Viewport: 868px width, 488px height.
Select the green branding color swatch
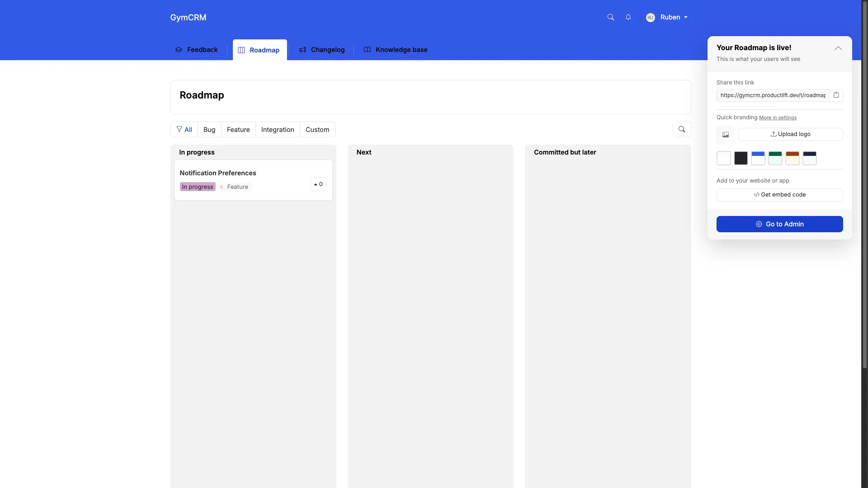pyautogui.click(x=775, y=158)
